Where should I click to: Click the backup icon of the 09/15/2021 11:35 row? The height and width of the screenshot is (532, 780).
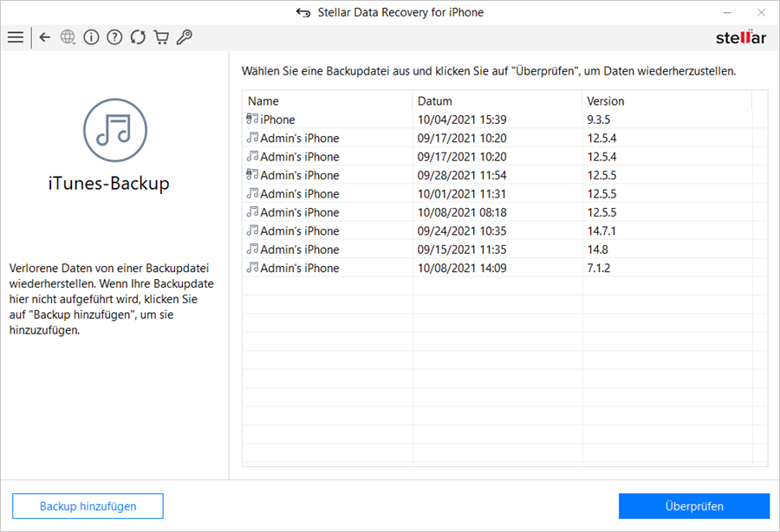(252, 249)
